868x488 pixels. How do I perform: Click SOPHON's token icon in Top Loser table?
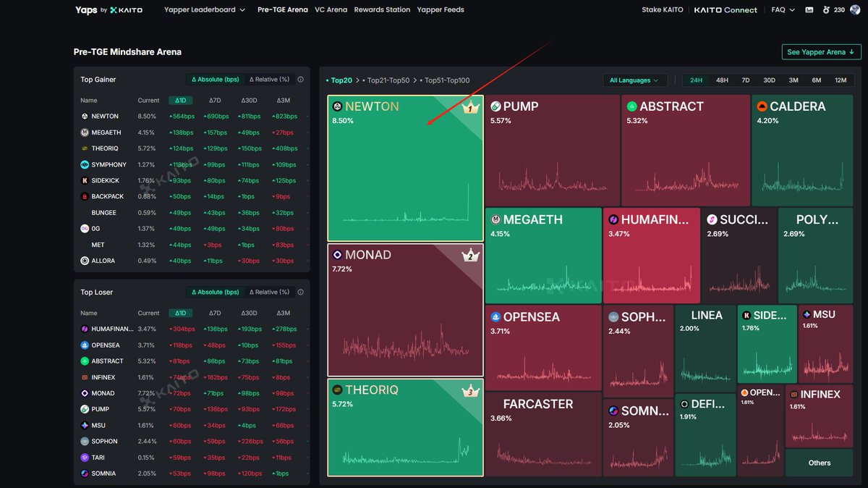[85, 441]
